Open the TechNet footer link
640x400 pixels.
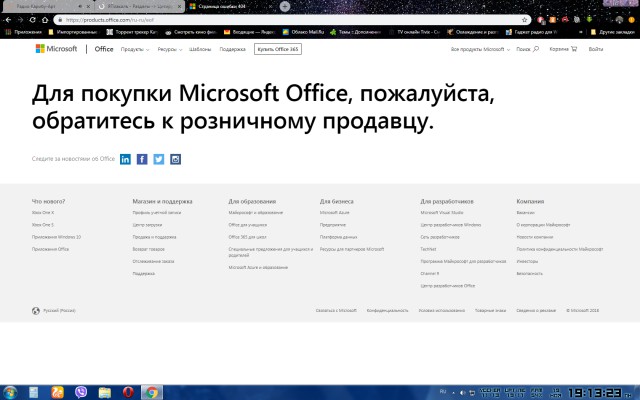click(x=428, y=249)
